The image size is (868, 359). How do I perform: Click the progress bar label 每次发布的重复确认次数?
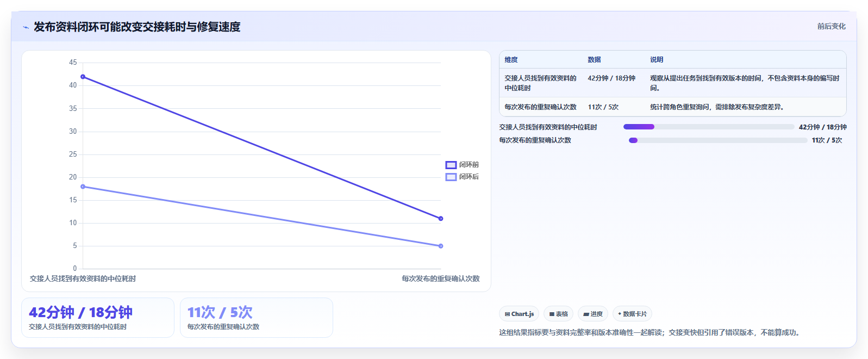coord(535,140)
